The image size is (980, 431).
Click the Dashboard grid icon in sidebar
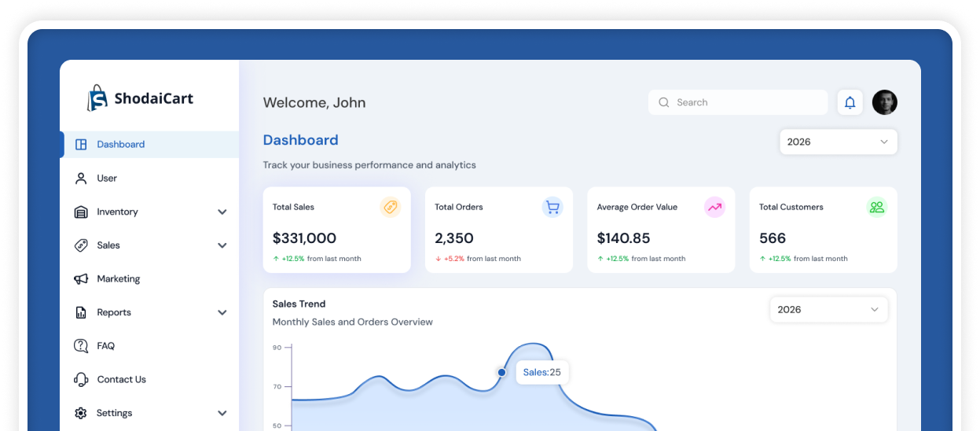[x=81, y=145]
